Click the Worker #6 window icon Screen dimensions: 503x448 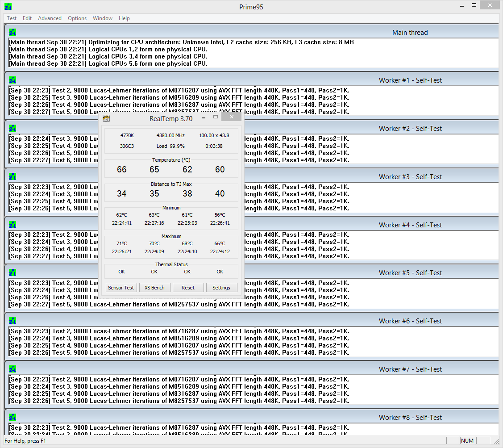12,321
